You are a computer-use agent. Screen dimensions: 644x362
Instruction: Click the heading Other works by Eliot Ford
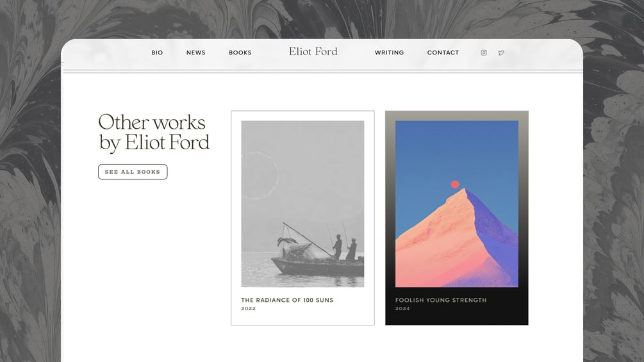point(154,133)
